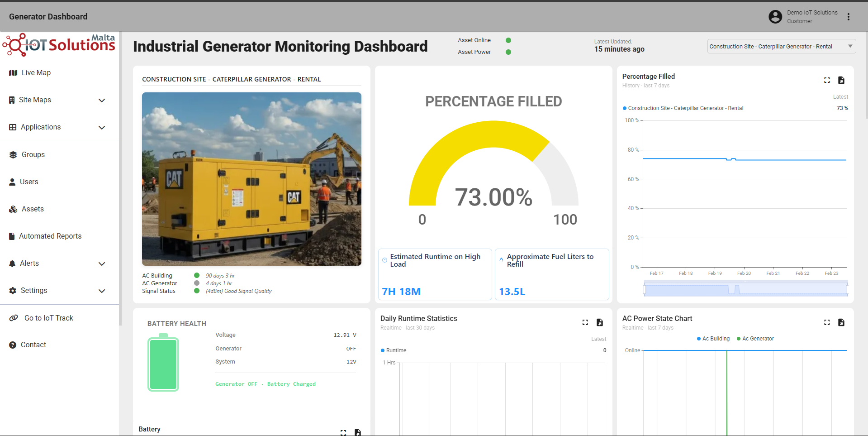Fullscreen the Percentage Filled chart
This screenshot has height=436, width=868.
coord(827,80)
